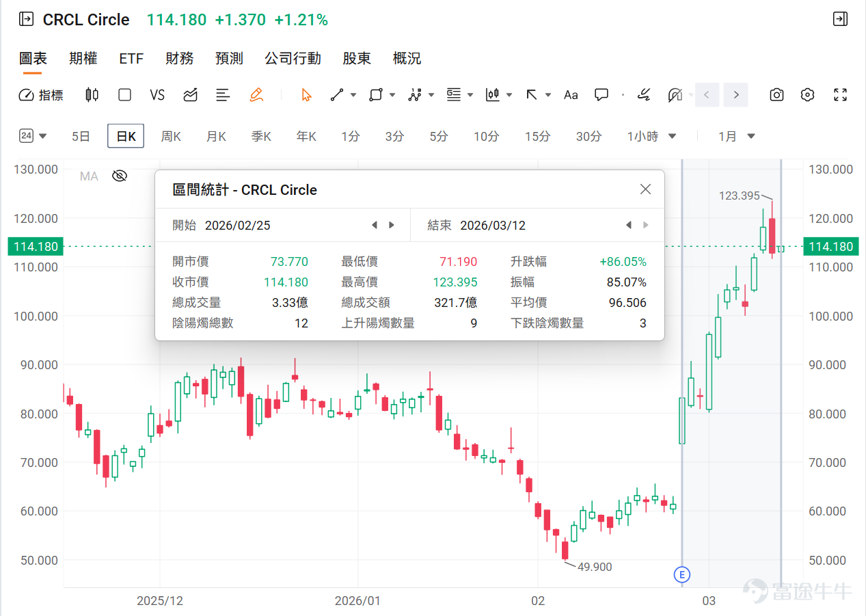Image resolution: width=866 pixels, height=616 pixels.
Task: Select the arrow annotation tool
Action: [x=532, y=95]
